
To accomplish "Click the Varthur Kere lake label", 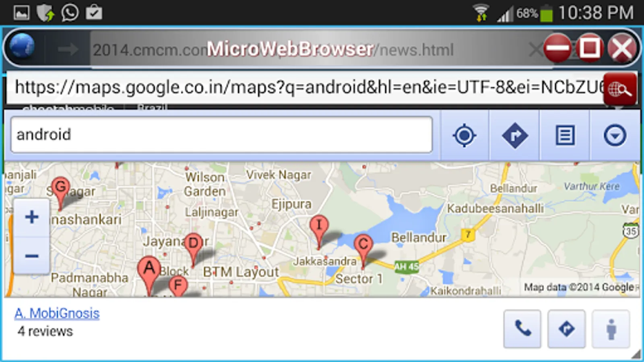I will click(x=592, y=186).
